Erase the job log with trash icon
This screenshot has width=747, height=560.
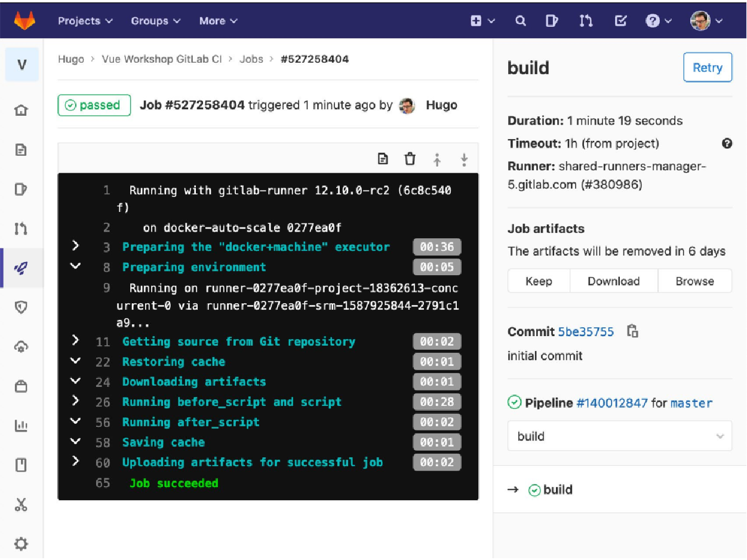coord(410,159)
